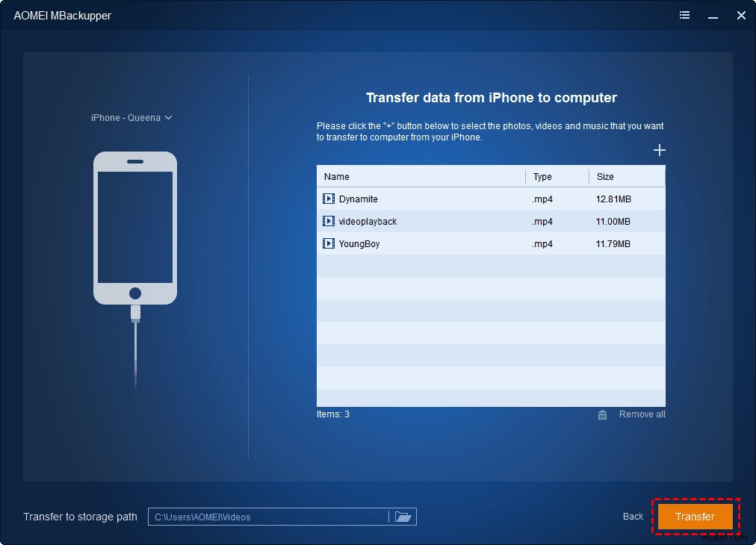Viewport: 756px width, 545px height.
Task: Click the Type column header
Action: [542, 176]
